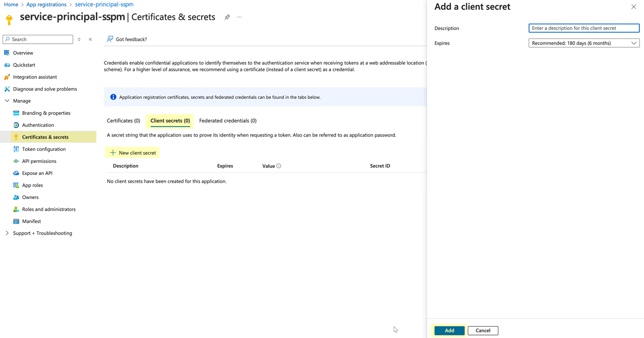Click Got feedback? link
Viewport: 644px width, 338px height.
coord(127,39)
